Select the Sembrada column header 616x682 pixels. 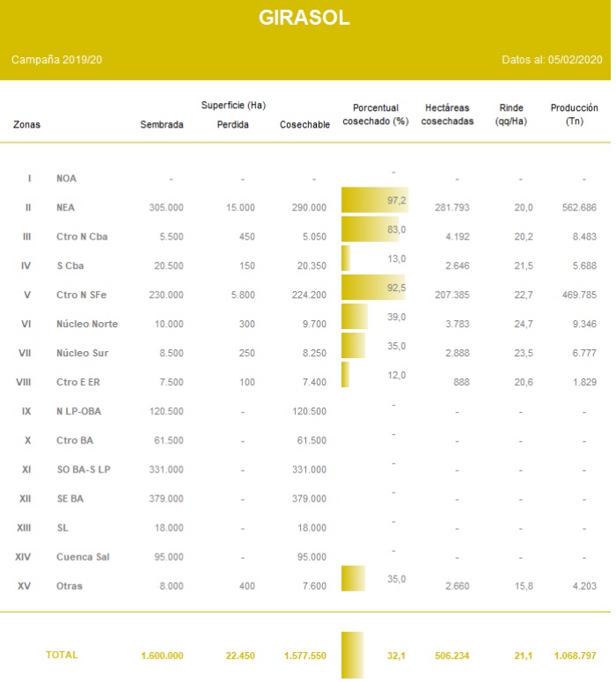(162, 125)
